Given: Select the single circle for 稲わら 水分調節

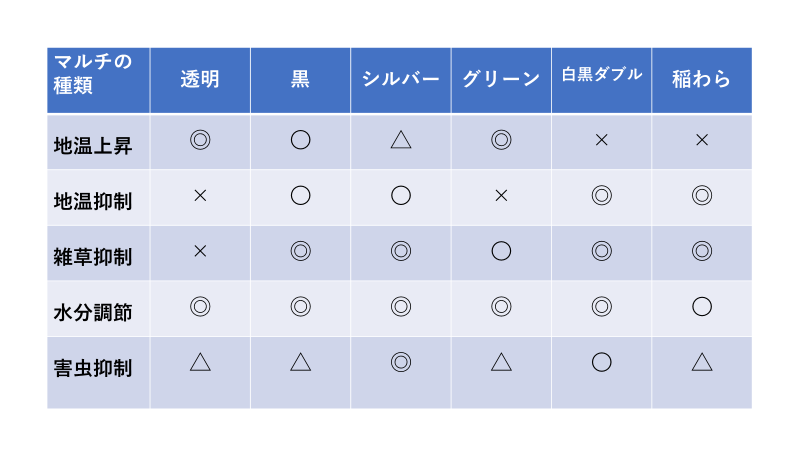Looking at the screenshot, I should pos(702,307).
